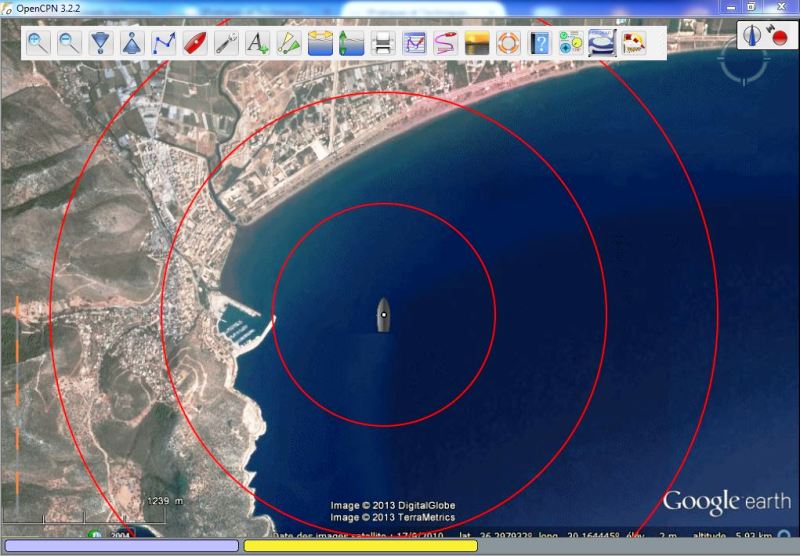Start the Create Route tool

tap(163, 43)
